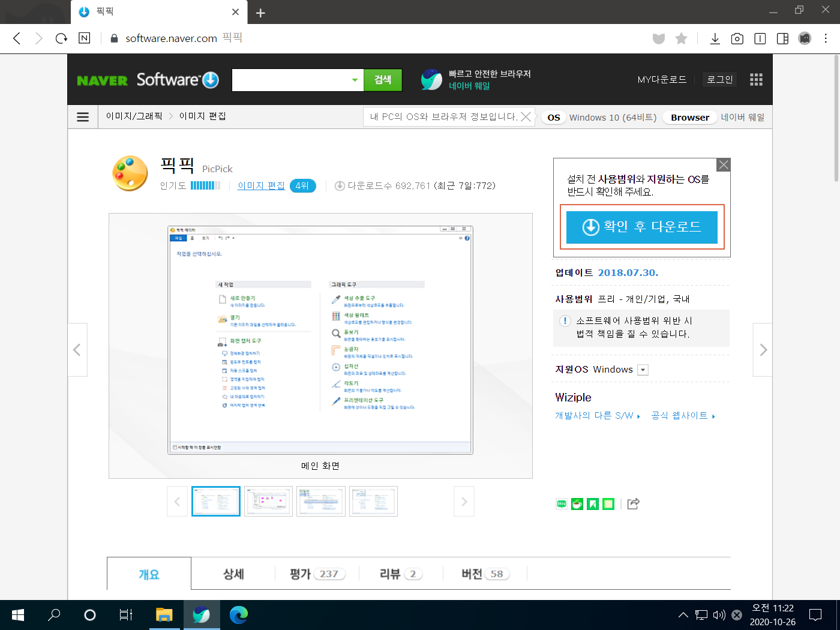Viewport: 840px width, 630px height.
Task: Open the split-view single pane icon
Action: point(760,38)
